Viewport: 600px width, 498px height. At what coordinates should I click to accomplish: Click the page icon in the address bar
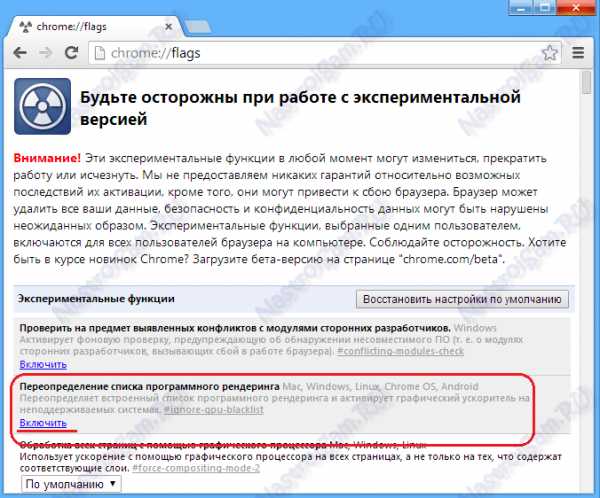point(99,53)
